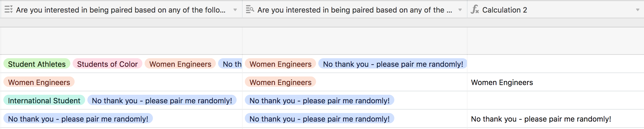This screenshot has width=644, height=129.
Task: Select the International Student tag
Action: (x=44, y=100)
